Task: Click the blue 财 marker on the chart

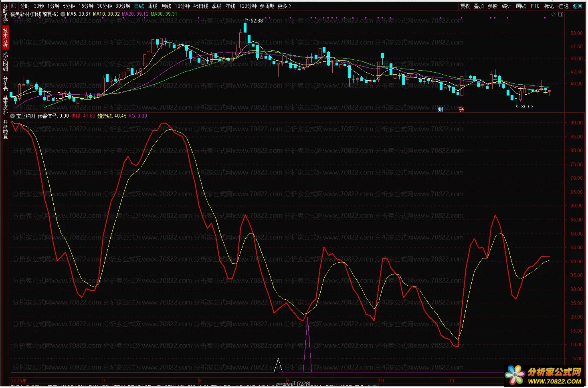Action: (x=440, y=110)
